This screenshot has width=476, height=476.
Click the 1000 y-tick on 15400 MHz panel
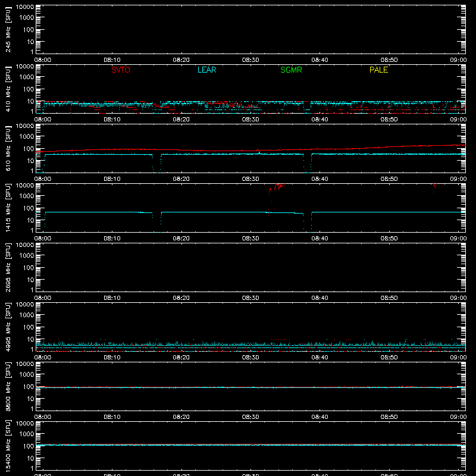27,434
